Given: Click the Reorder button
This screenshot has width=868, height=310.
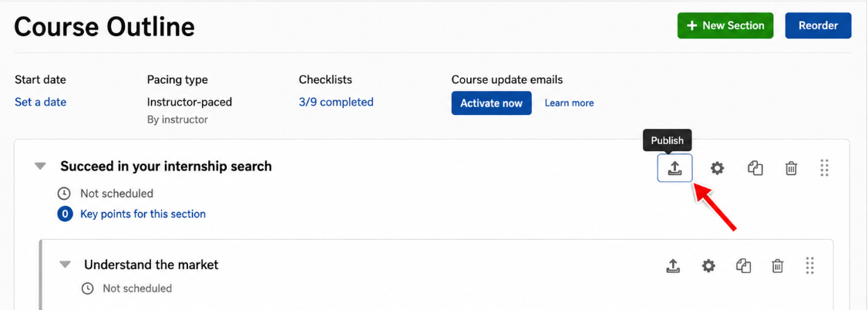Looking at the screenshot, I should pos(818,25).
